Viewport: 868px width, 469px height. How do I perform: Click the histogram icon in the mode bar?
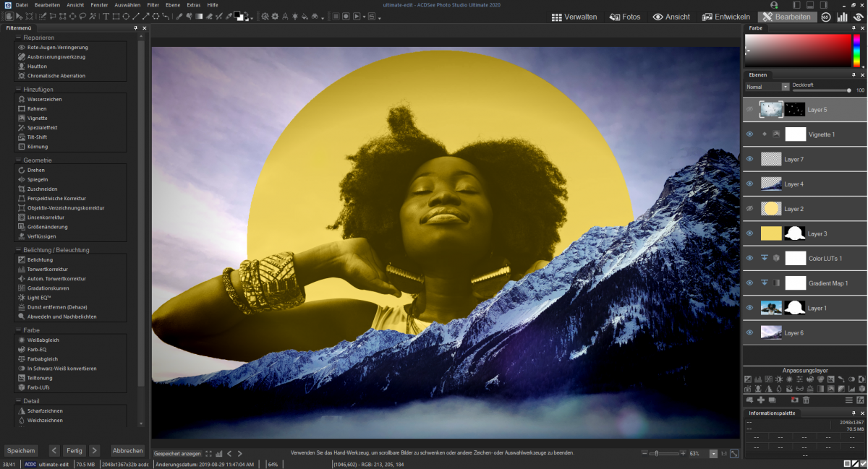coord(842,17)
